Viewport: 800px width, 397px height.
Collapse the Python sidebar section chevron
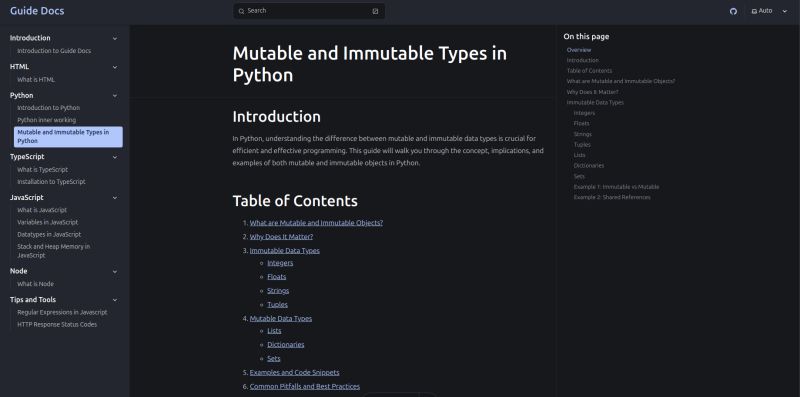[x=115, y=95]
